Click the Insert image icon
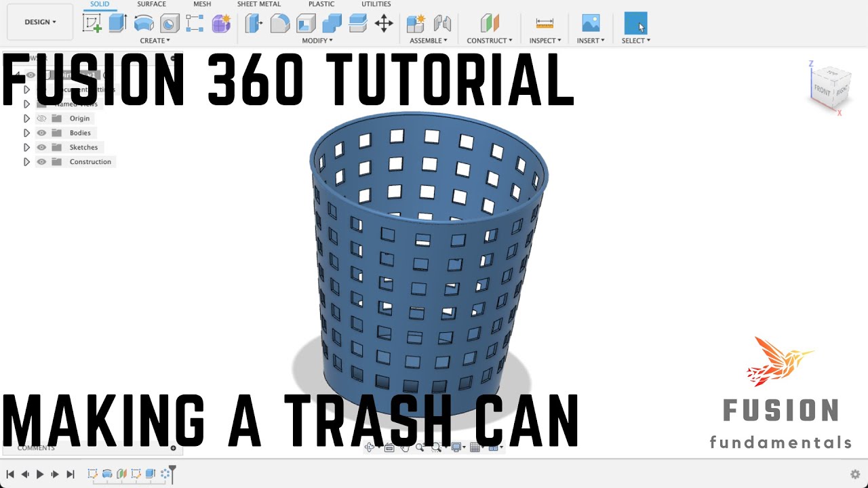The width and height of the screenshot is (868, 488). click(591, 24)
